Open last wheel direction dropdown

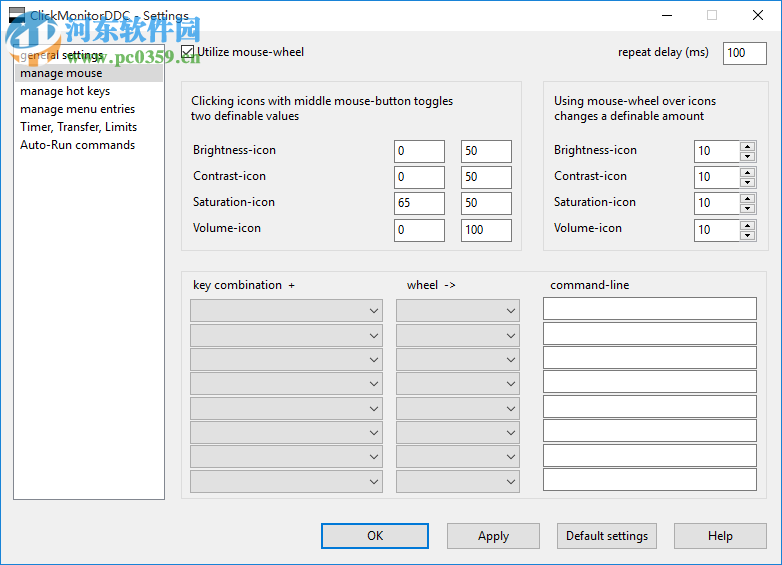click(458, 481)
